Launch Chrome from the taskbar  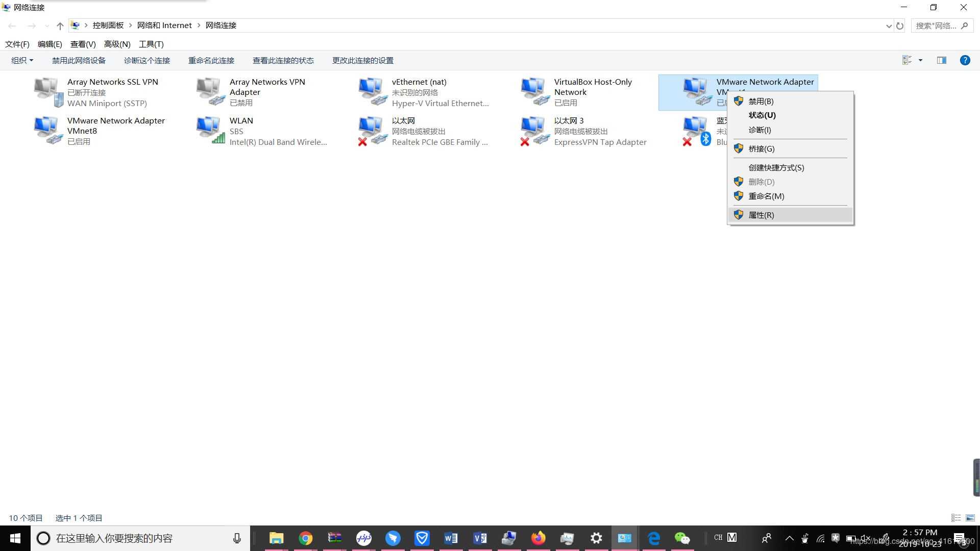pyautogui.click(x=305, y=538)
